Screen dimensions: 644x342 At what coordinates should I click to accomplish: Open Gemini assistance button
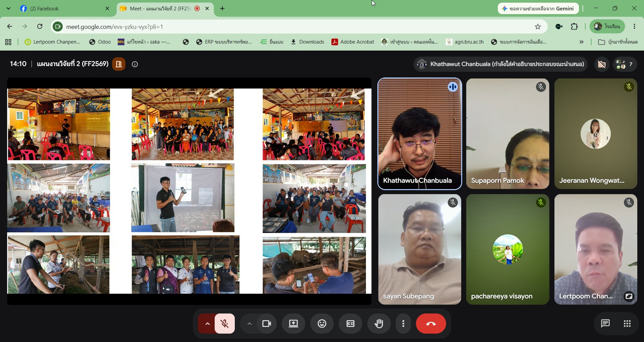[538, 9]
